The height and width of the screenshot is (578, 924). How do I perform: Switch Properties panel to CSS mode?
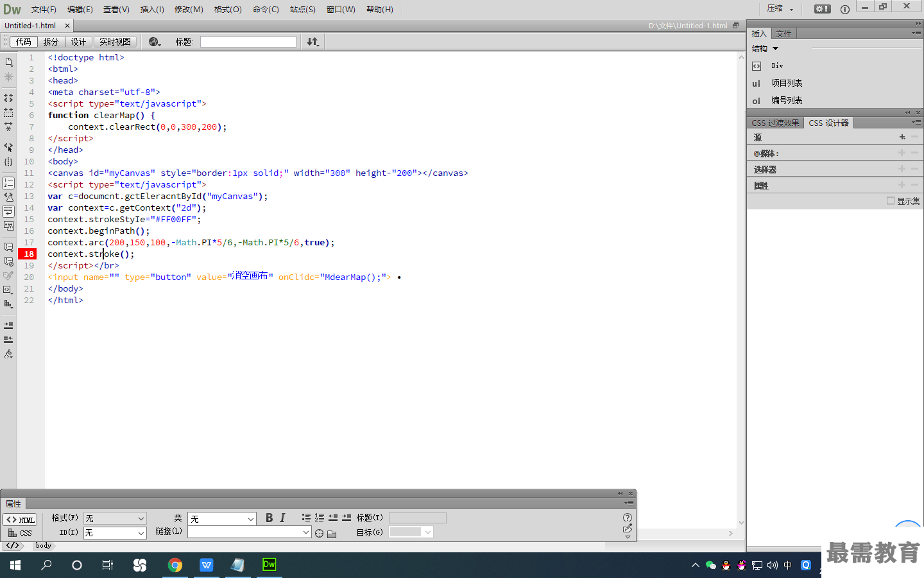[x=21, y=533]
